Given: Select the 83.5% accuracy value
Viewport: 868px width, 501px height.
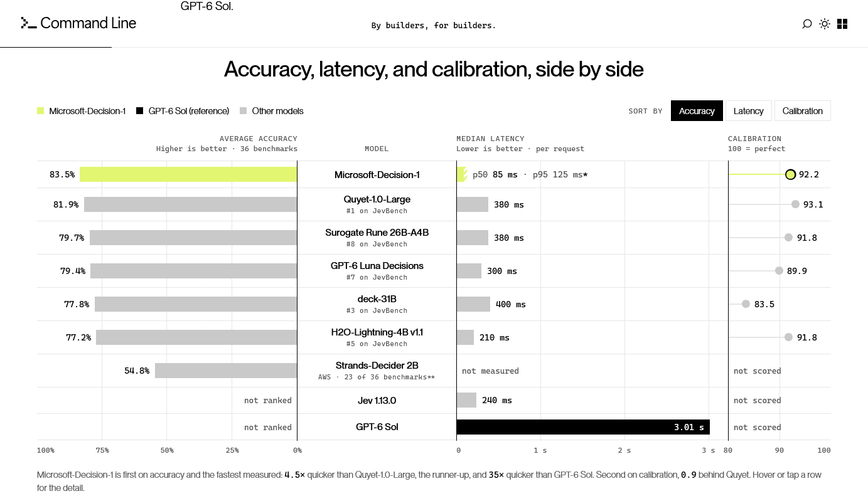Looking at the screenshot, I should coord(62,175).
